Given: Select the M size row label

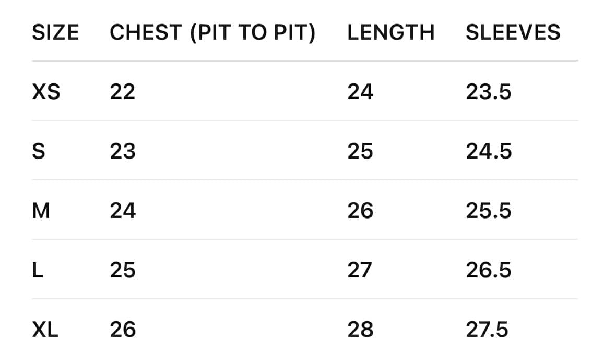Looking at the screenshot, I should tap(41, 211).
